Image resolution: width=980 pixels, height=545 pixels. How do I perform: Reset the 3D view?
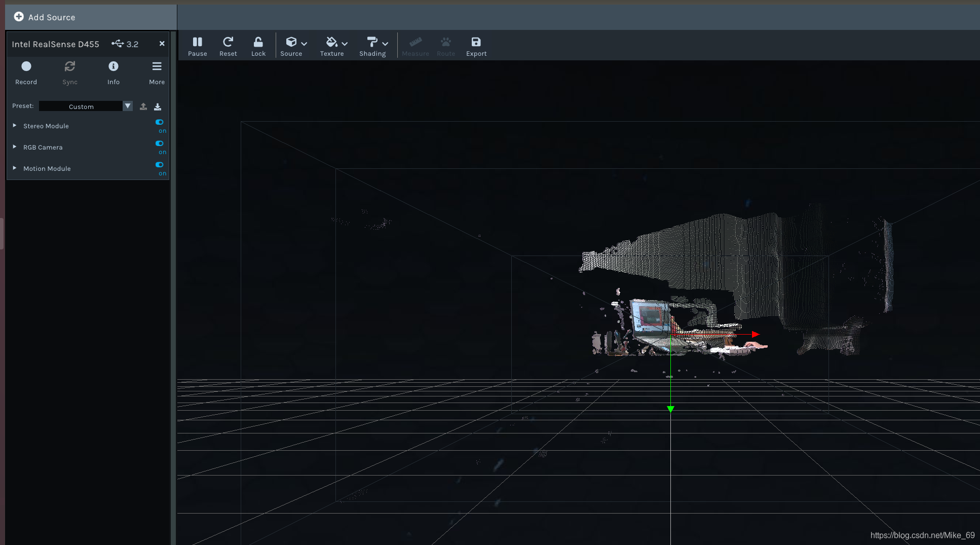click(x=228, y=46)
